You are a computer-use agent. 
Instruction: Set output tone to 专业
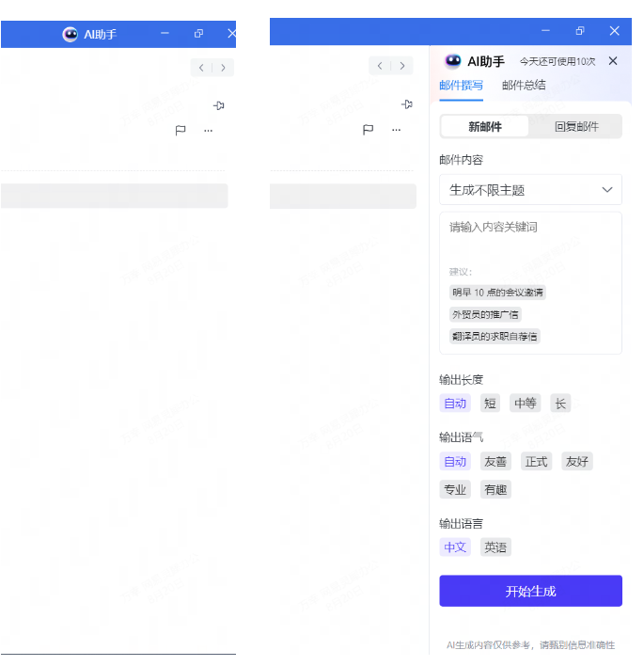pos(455,490)
